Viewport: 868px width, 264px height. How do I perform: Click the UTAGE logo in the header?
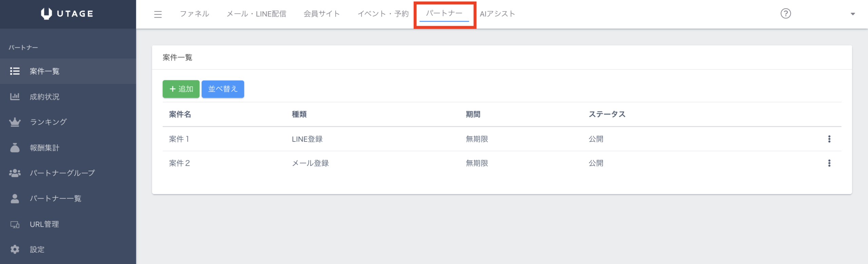[x=67, y=14]
